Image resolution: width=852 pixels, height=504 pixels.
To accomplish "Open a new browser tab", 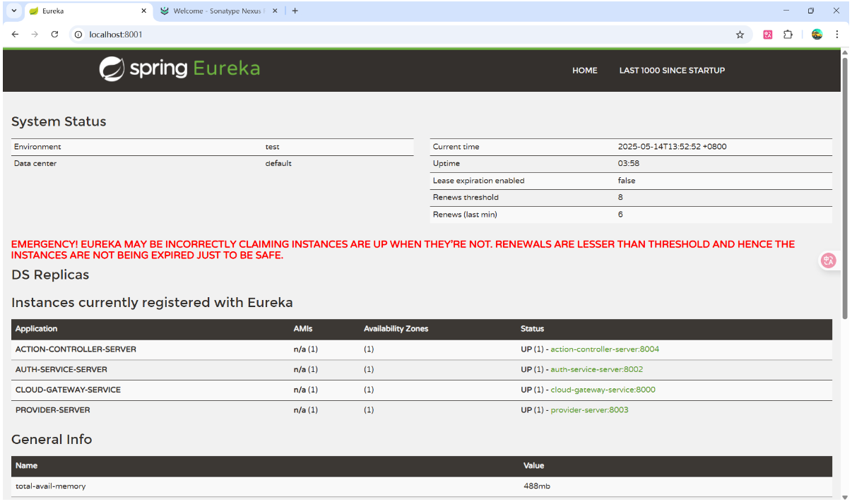I will tap(295, 11).
